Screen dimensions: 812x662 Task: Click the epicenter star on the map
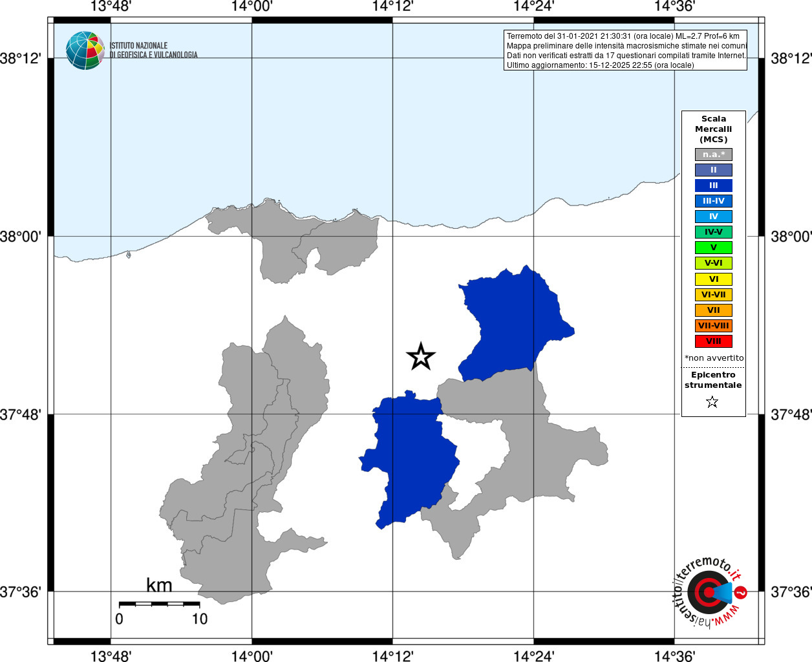coord(421,357)
